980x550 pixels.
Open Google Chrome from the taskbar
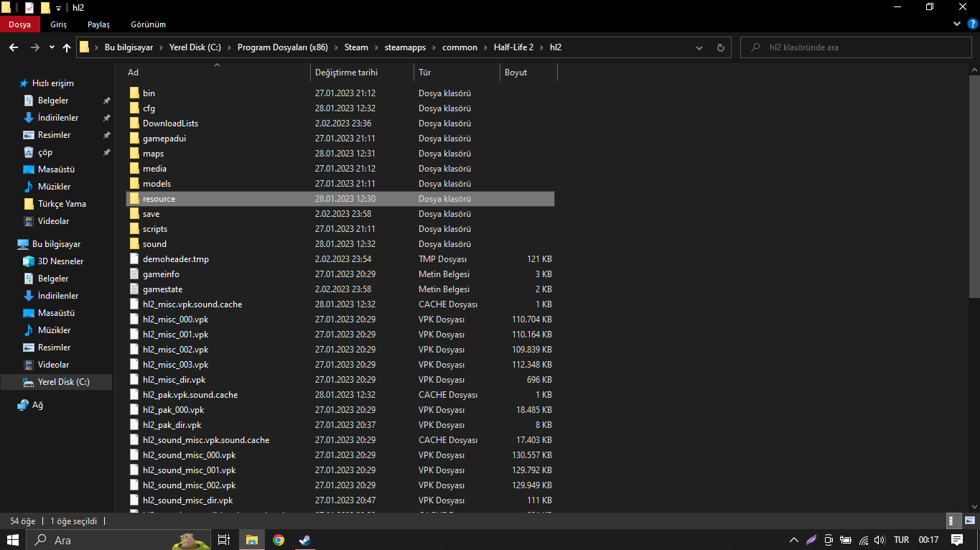[x=279, y=540]
